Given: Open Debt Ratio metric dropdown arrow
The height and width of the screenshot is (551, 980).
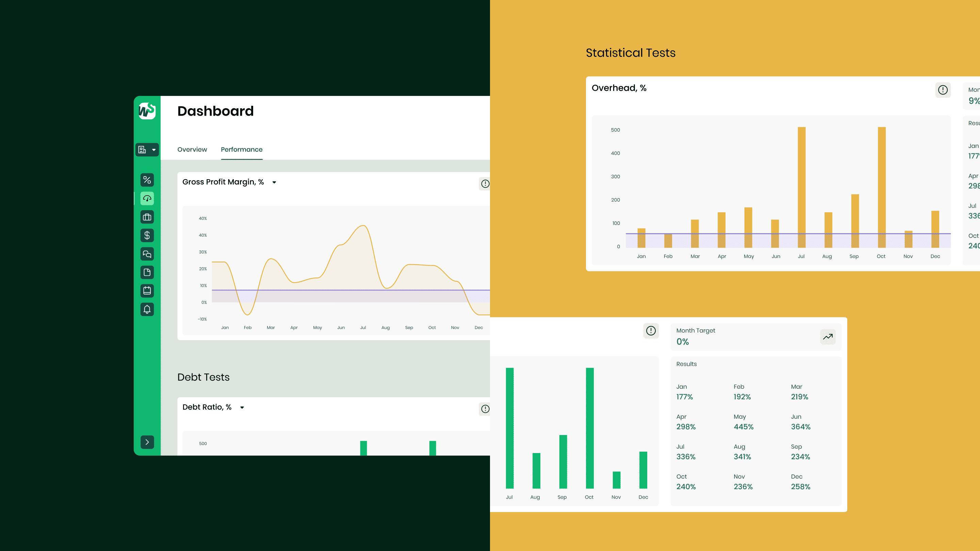Looking at the screenshot, I should pos(242,408).
